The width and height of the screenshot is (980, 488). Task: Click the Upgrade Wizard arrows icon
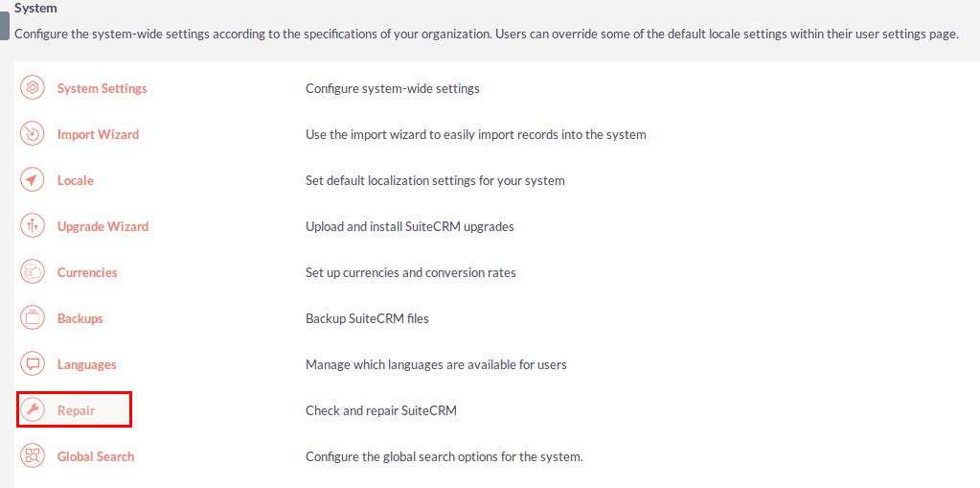pyautogui.click(x=33, y=226)
